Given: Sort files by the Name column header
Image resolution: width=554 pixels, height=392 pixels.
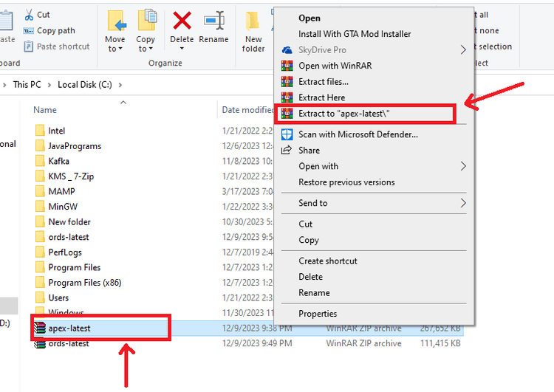Looking at the screenshot, I should pos(45,110).
